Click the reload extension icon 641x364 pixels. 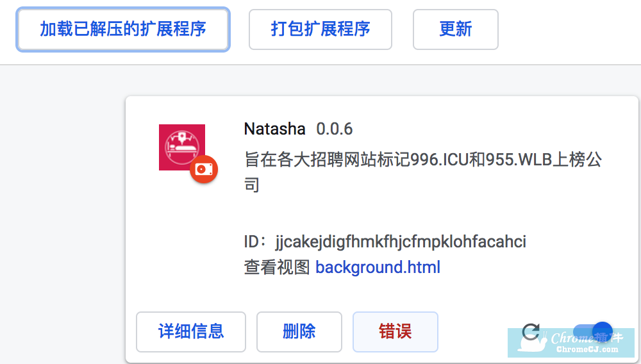pyautogui.click(x=531, y=332)
